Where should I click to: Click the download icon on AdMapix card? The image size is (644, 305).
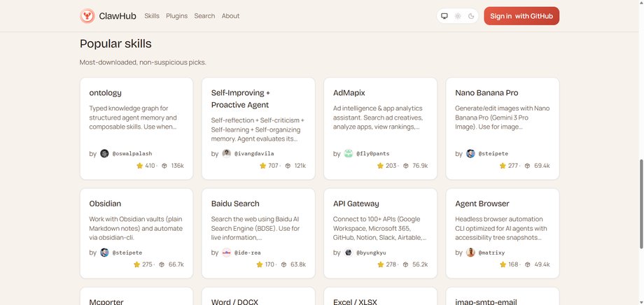[406, 166]
